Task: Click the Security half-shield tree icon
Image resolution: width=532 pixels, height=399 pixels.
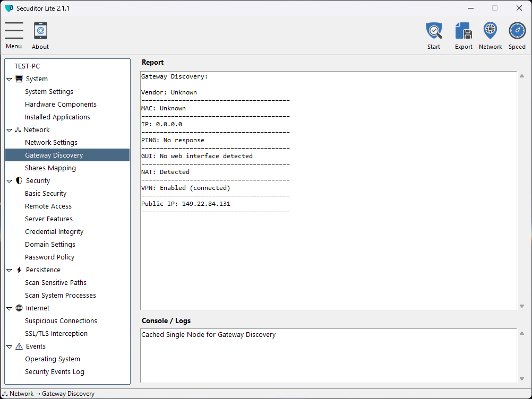Action: pos(19,181)
